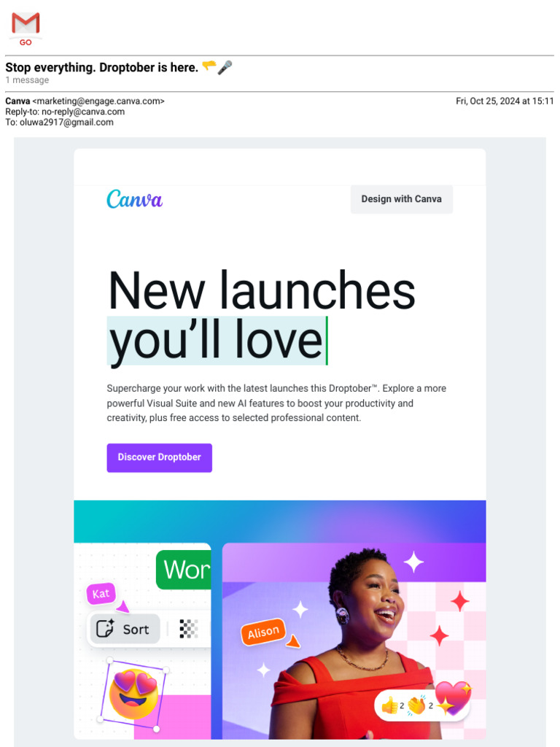The width and height of the screenshot is (560, 747).
Task: Select the Sort sparkle icon
Action: (105, 628)
